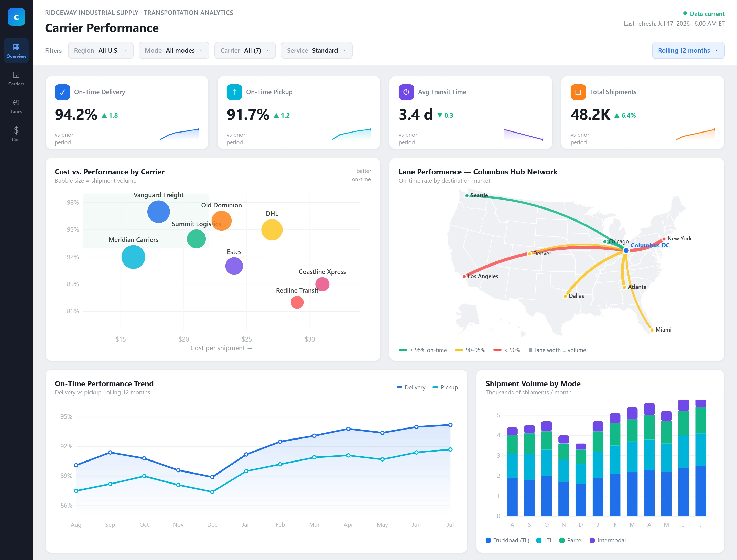Viewport: 737px width, 560px height.
Task: Click the Miami destination marker
Action: tap(652, 330)
